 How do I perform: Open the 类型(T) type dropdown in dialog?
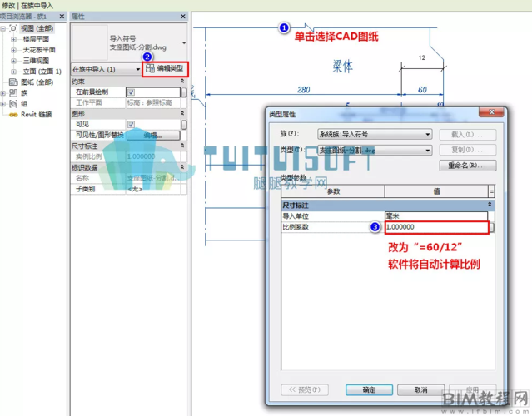point(375,150)
